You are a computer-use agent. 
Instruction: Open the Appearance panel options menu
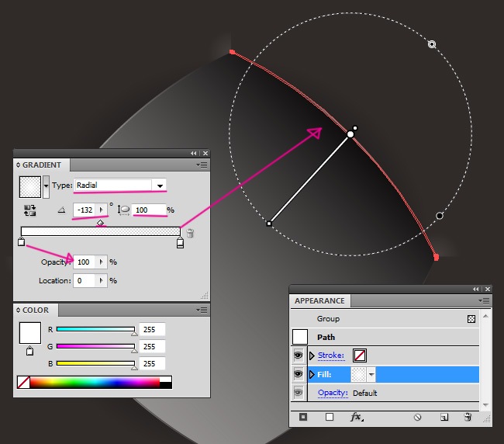485,300
